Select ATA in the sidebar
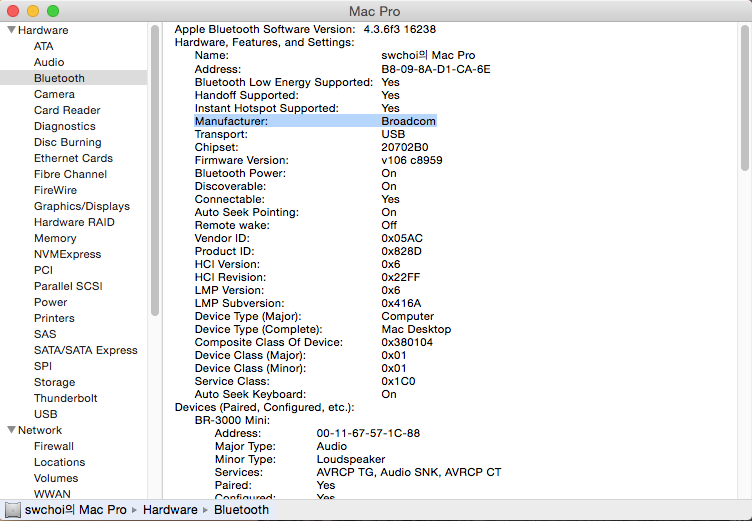This screenshot has width=752, height=521. (44, 46)
